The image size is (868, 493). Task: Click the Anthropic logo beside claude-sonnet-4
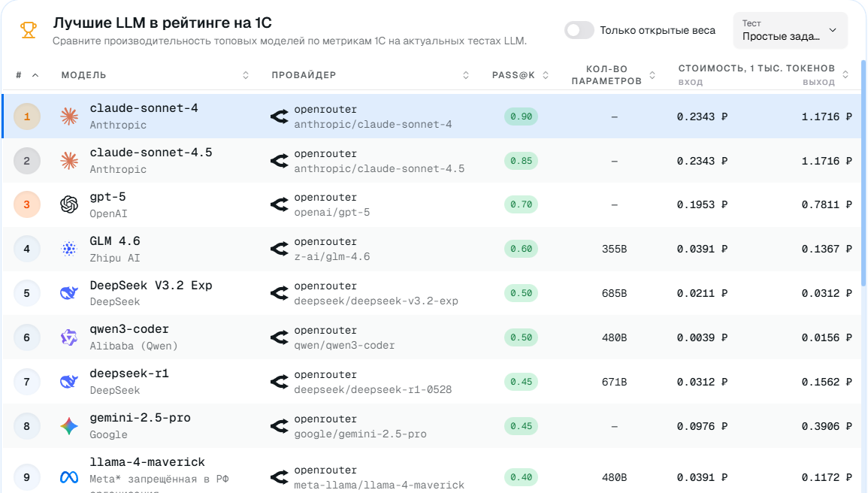pyautogui.click(x=69, y=116)
